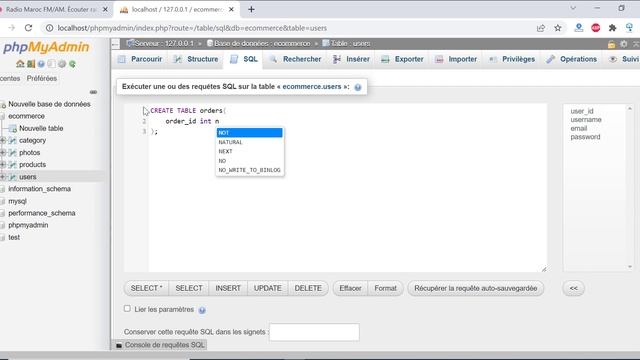640x360 pixels.
Task: Click the DELETE query button
Action: 308,288
